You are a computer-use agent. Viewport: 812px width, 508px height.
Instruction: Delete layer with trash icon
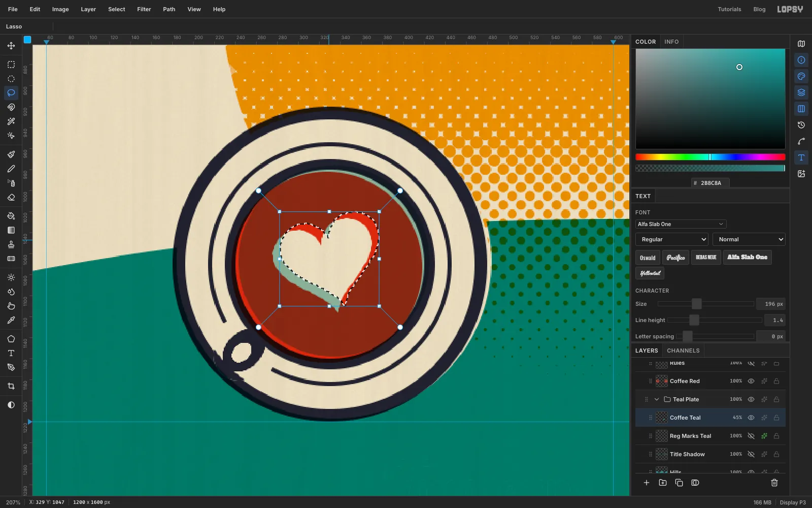[774, 483]
